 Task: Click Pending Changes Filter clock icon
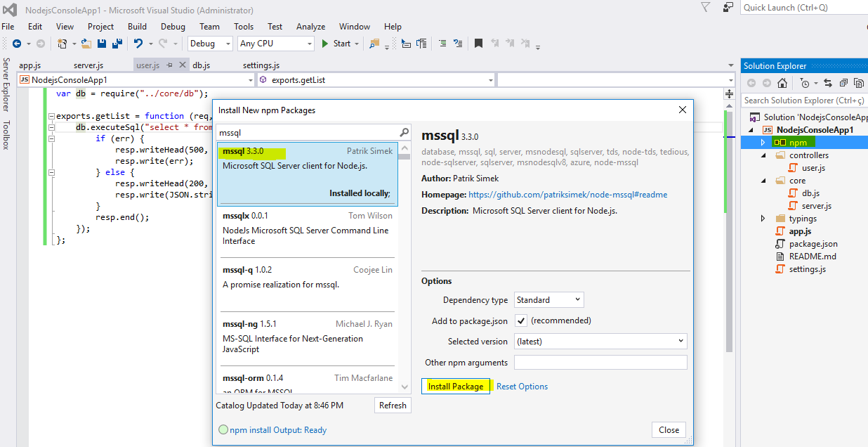point(805,84)
